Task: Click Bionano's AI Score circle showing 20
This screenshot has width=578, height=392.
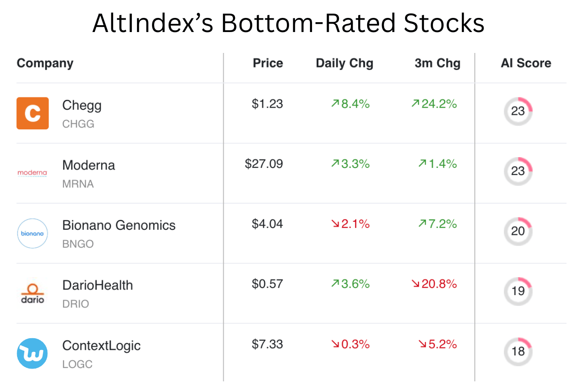Action: click(x=518, y=231)
